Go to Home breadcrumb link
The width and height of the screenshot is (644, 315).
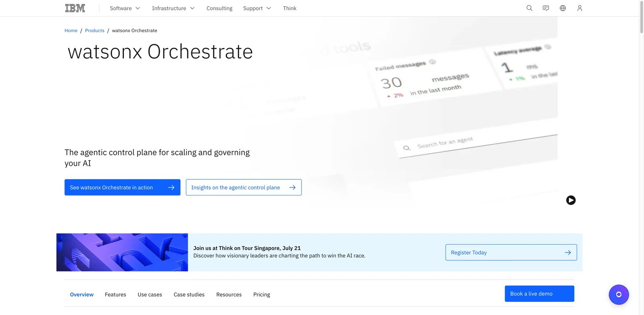71,31
